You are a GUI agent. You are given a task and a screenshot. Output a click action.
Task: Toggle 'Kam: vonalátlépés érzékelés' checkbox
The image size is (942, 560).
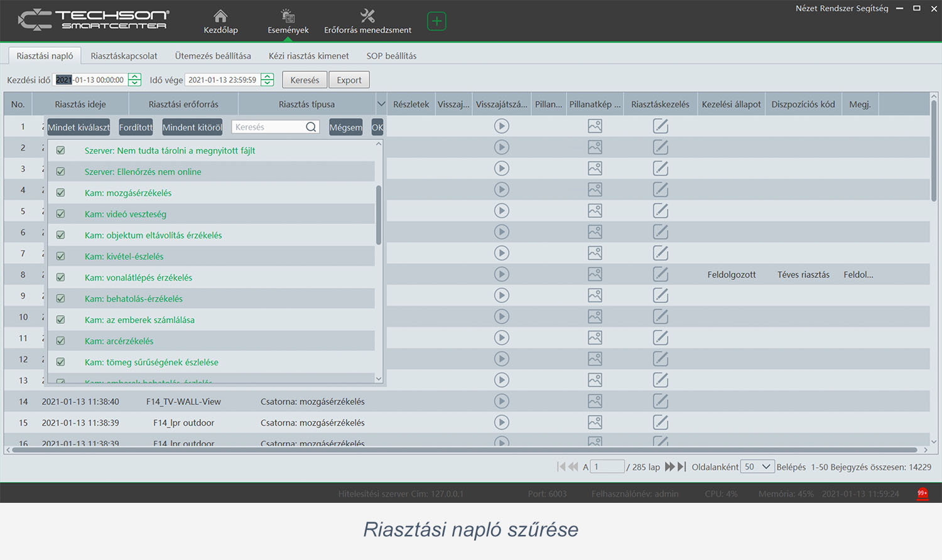coord(61,277)
